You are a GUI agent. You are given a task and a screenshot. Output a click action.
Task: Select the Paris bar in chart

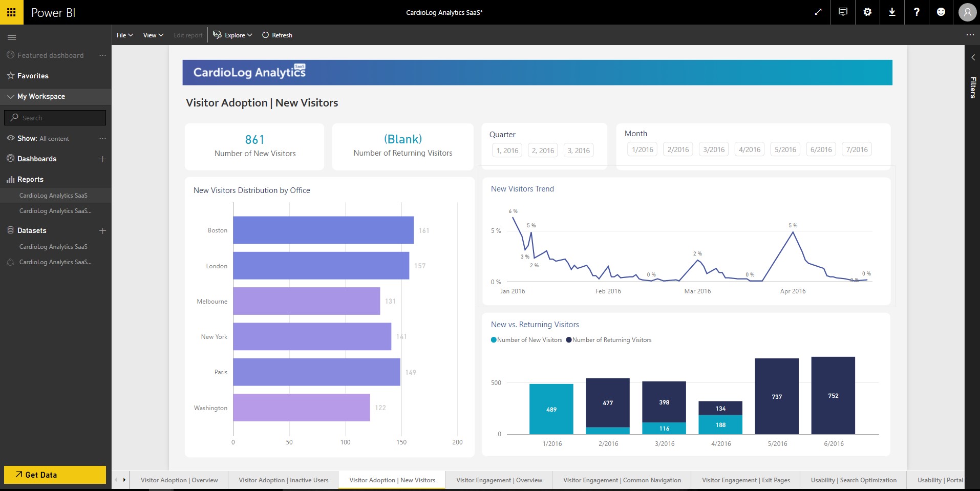click(316, 372)
